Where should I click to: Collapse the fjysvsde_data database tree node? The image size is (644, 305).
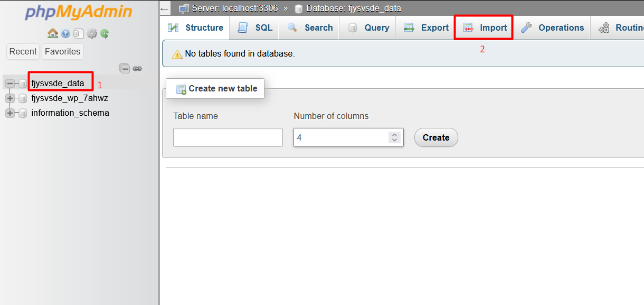[10, 84]
